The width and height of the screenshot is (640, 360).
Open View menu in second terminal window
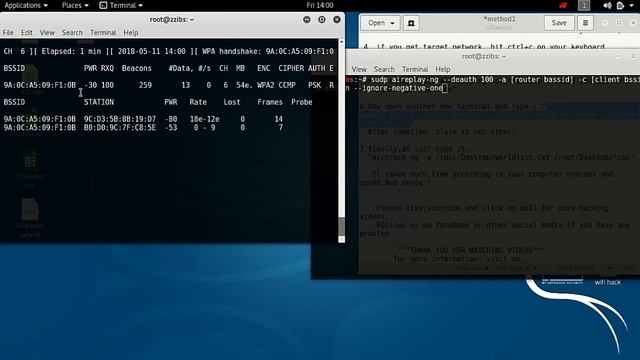[x=359, y=69]
